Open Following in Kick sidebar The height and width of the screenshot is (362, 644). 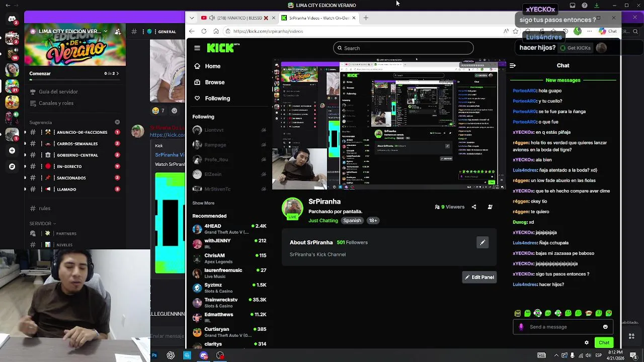(x=212, y=99)
